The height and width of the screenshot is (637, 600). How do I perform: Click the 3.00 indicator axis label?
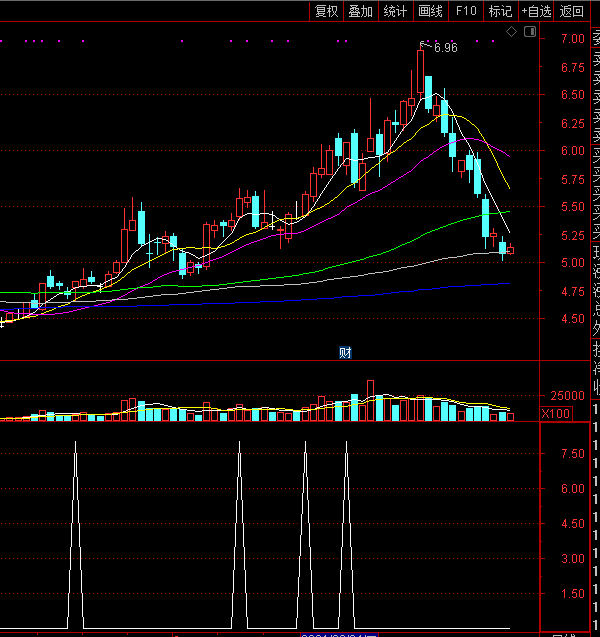tap(573, 559)
